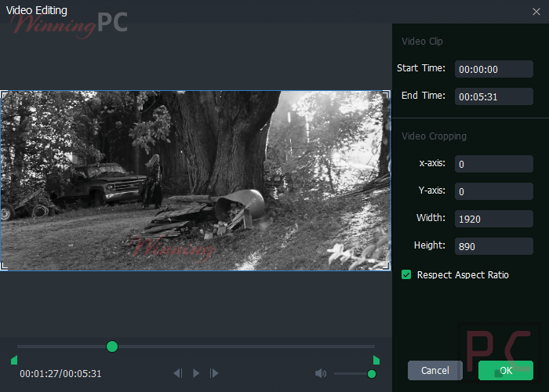Click the Start Time input field

tap(493, 69)
